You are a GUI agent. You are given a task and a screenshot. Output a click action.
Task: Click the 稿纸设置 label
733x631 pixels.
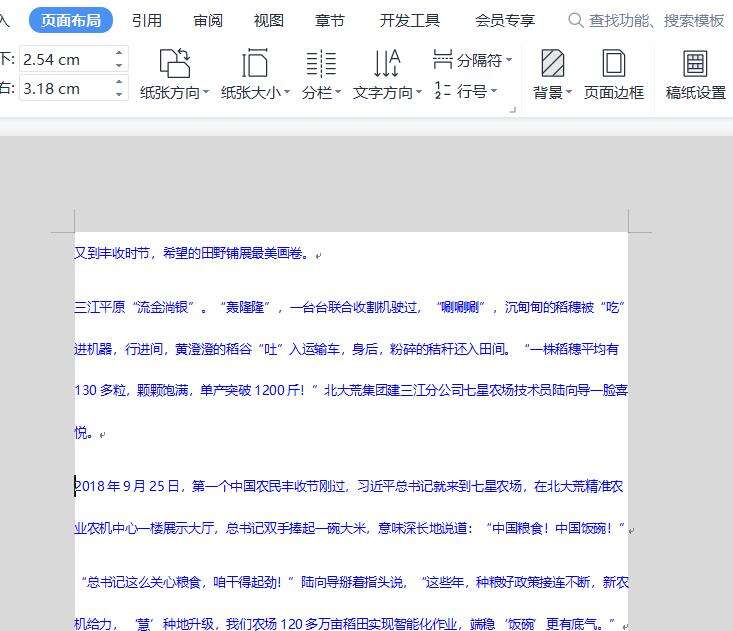[x=696, y=93]
